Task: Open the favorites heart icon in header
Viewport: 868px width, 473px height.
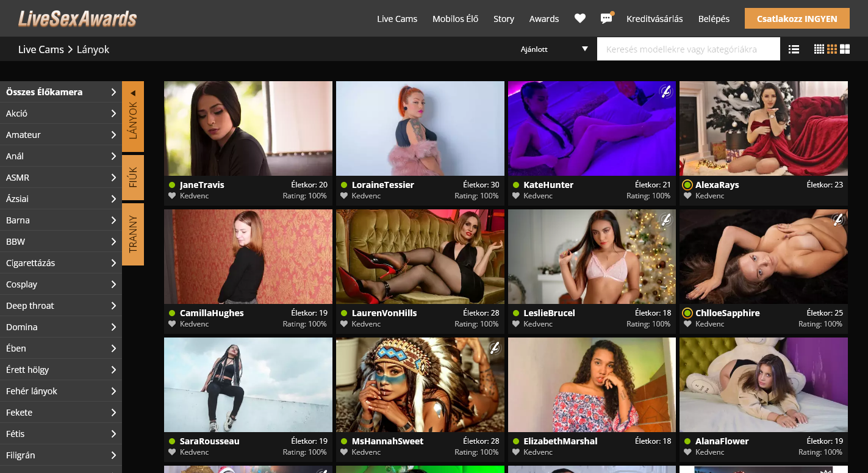Action: (579, 18)
